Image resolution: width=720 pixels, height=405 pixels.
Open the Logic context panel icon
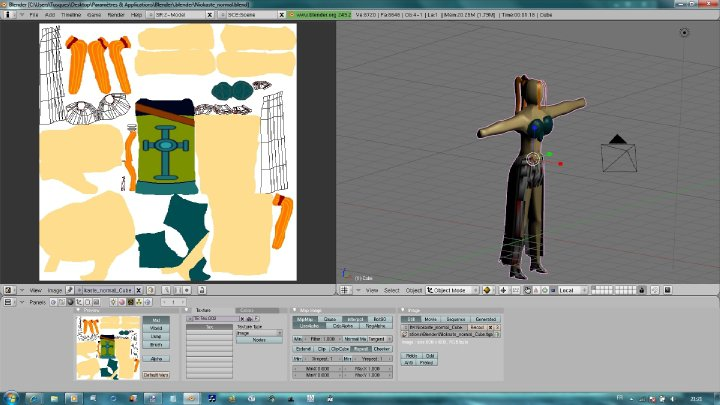click(x=53, y=302)
